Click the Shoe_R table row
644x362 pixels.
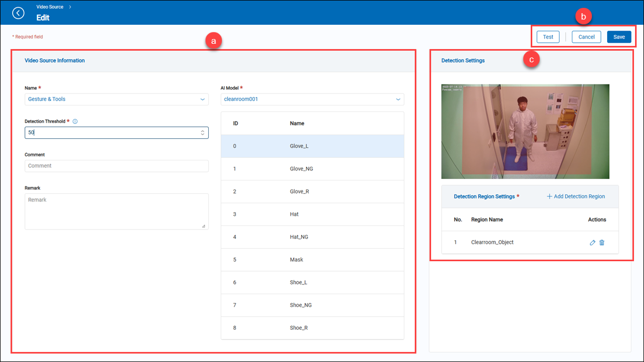312,328
